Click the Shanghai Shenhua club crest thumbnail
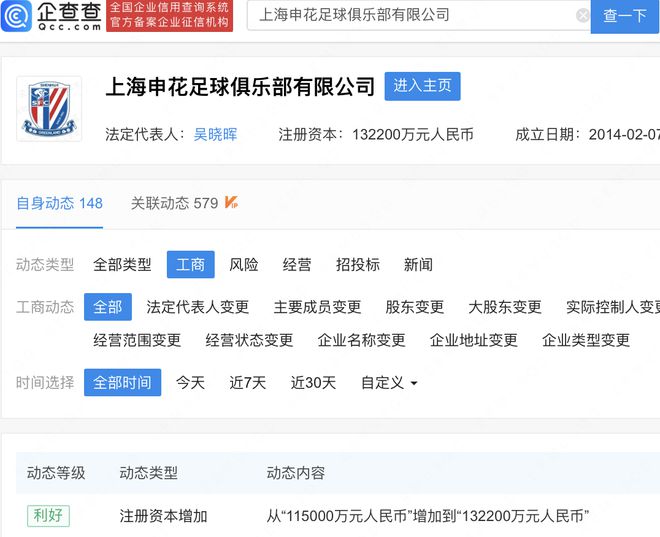This screenshot has width=660, height=537. click(49, 109)
